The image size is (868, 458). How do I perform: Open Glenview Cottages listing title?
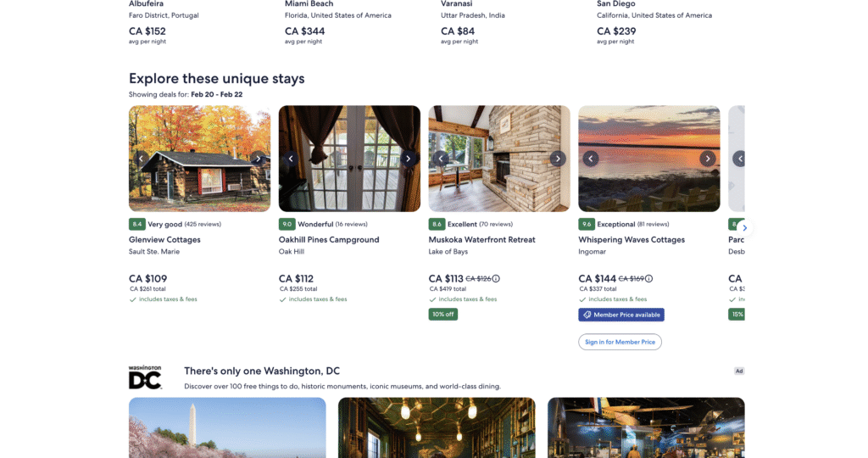click(x=164, y=240)
